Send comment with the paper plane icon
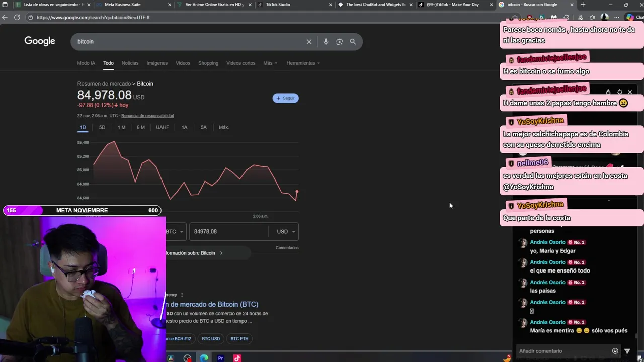 point(627,351)
